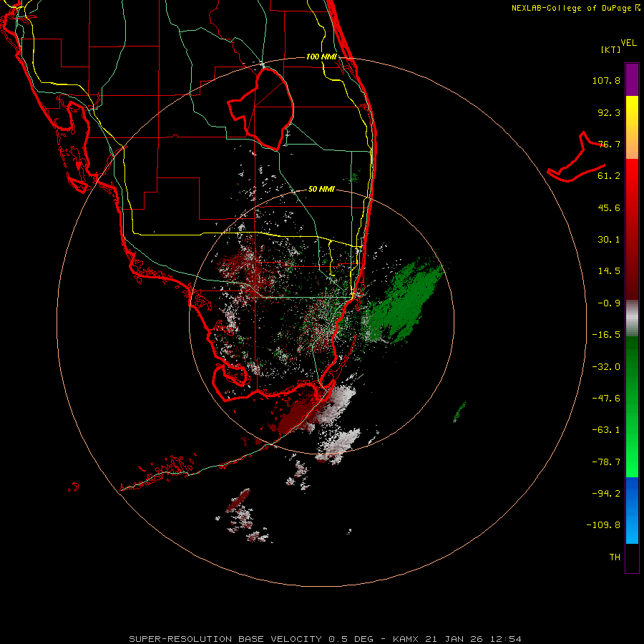Click the TH legend label

615,557
